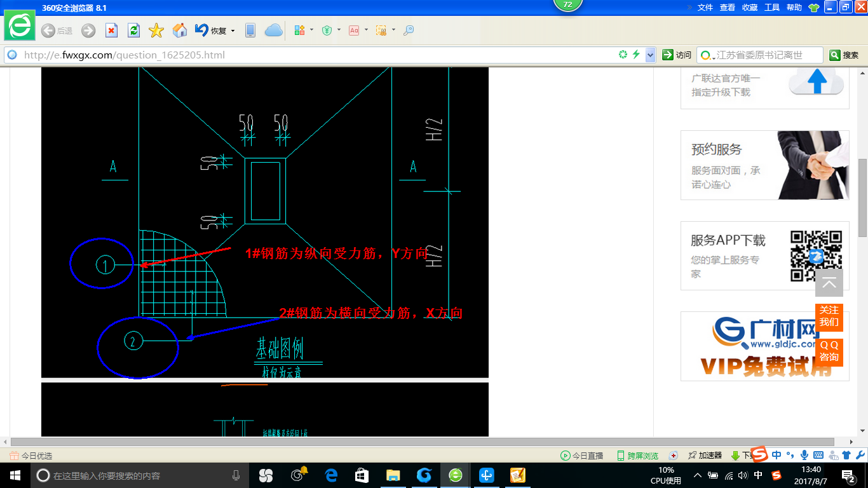
Task: Click 跨屏浏览 in status bar
Action: (637, 456)
